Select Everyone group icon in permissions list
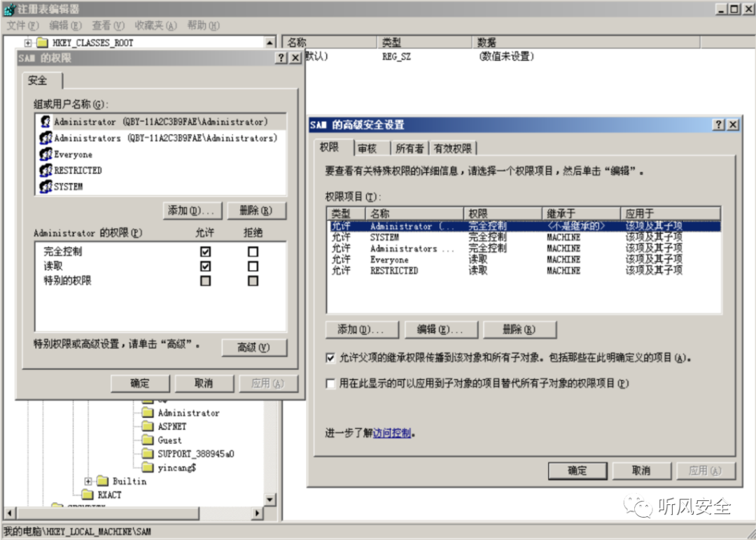756x540 pixels. click(x=45, y=154)
